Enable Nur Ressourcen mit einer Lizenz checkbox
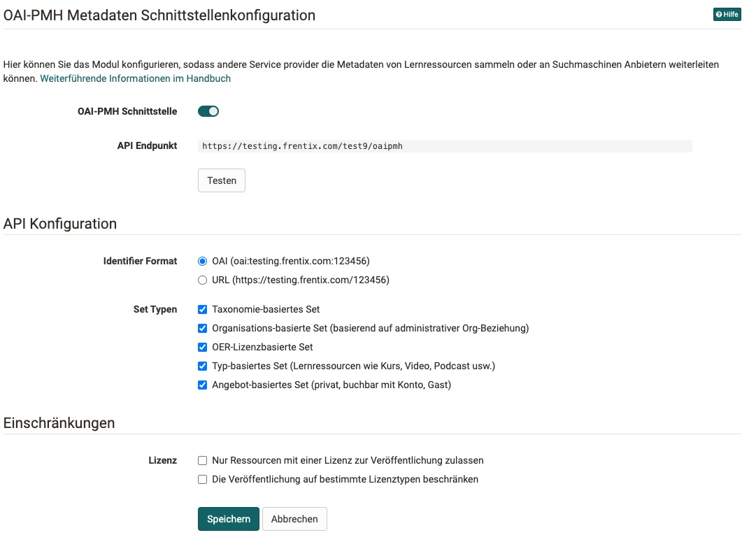The image size is (756, 549). [203, 461]
